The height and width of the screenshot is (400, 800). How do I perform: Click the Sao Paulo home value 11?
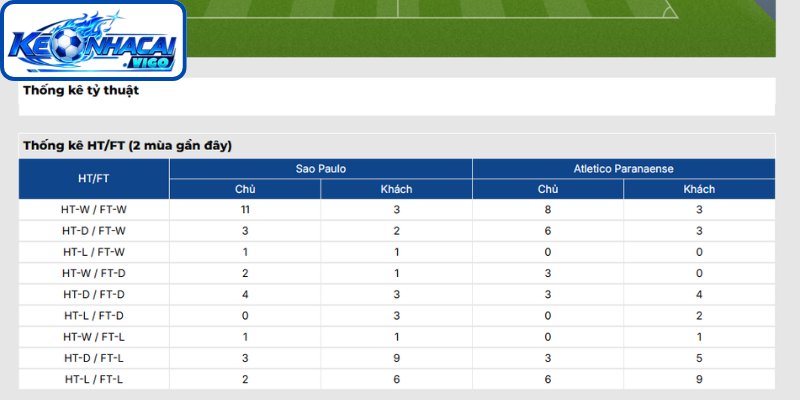pyautogui.click(x=245, y=210)
